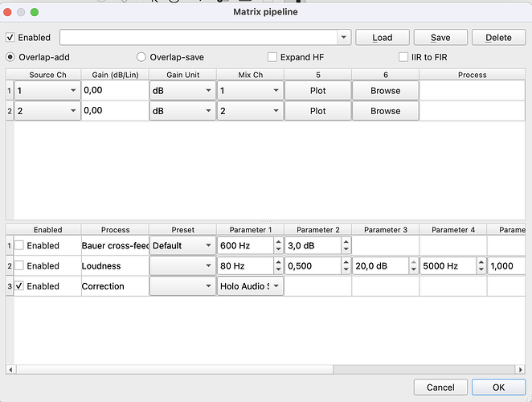This screenshot has width=532, height=402.
Task: Click the Cancel button
Action: click(x=440, y=388)
